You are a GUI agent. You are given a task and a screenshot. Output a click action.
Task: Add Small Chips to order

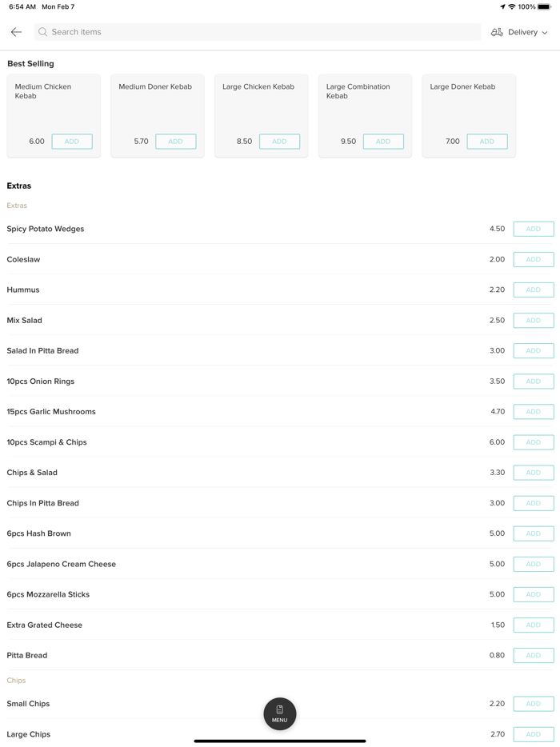534,704
